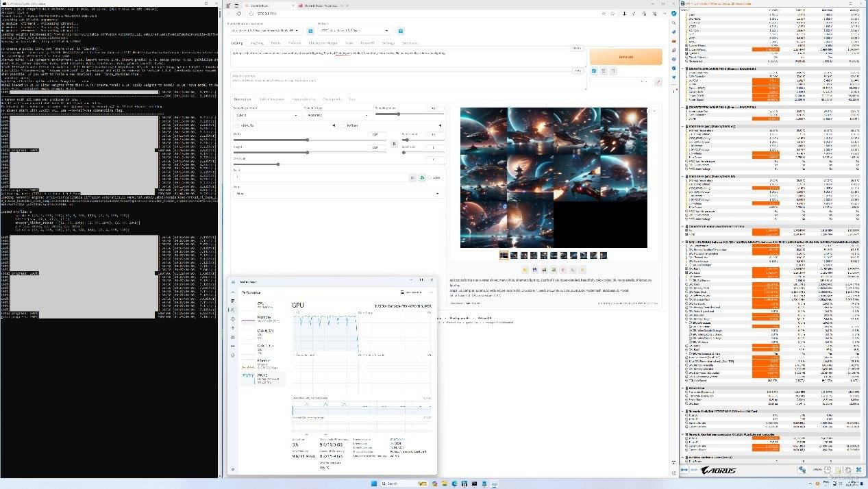868x489 pixels.
Task: Click the Reload UI footer link
Action: 484,318
